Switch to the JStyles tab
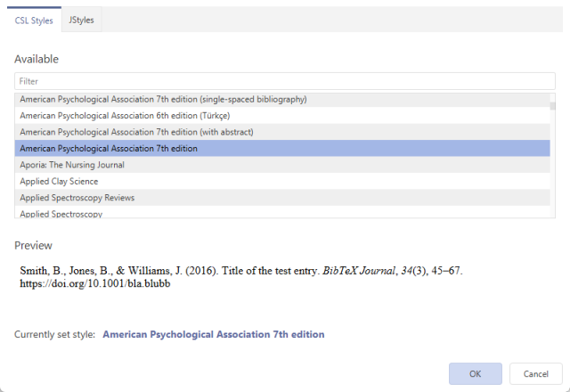Screen dimensions: 570x392 pyautogui.click(x=81, y=19)
